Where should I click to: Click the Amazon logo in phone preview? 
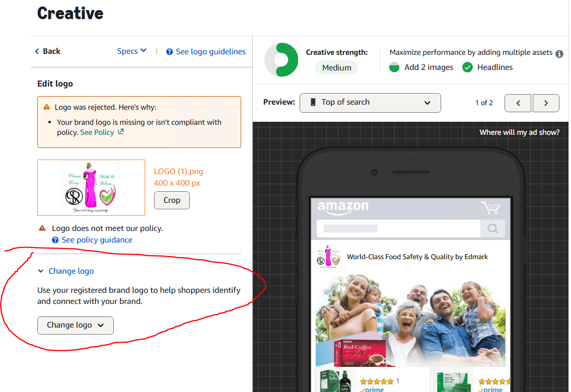[x=343, y=207]
